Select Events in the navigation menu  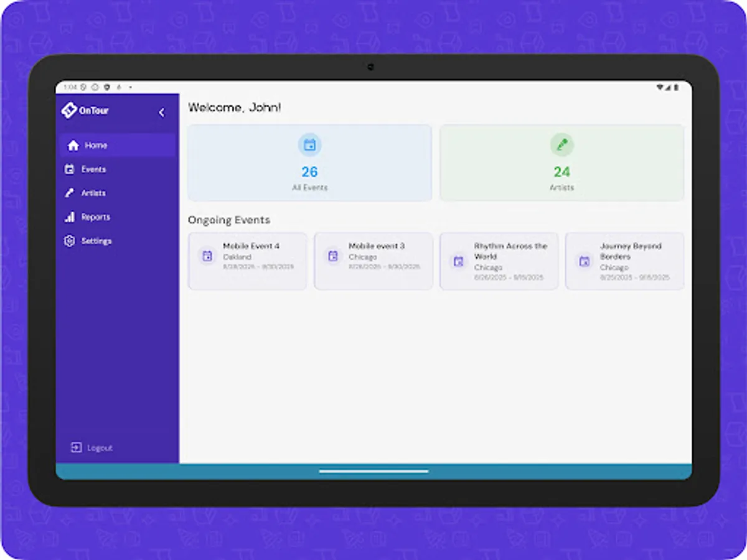[93, 169]
